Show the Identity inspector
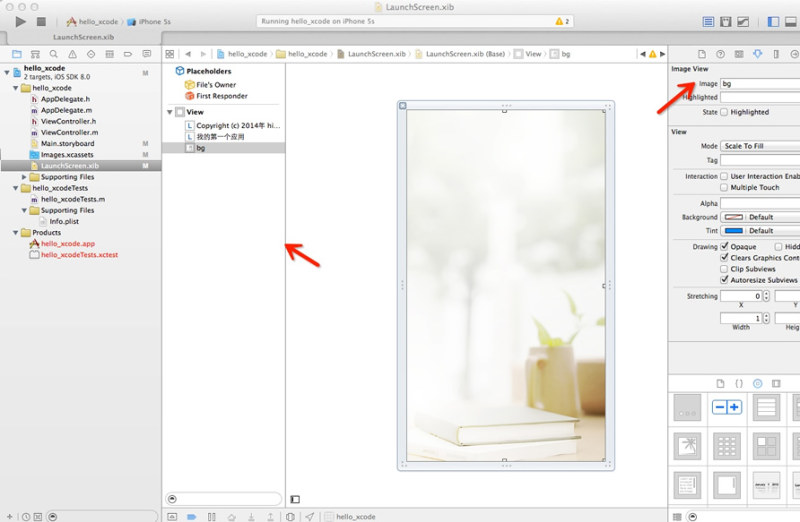The width and height of the screenshot is (800, 522). (x=739, y=54)
